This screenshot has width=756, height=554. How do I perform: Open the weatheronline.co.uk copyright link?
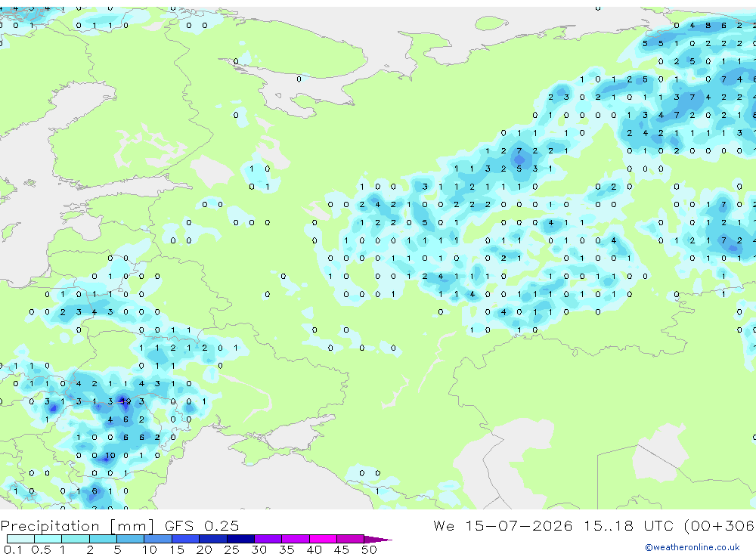(x=692, y=547)
